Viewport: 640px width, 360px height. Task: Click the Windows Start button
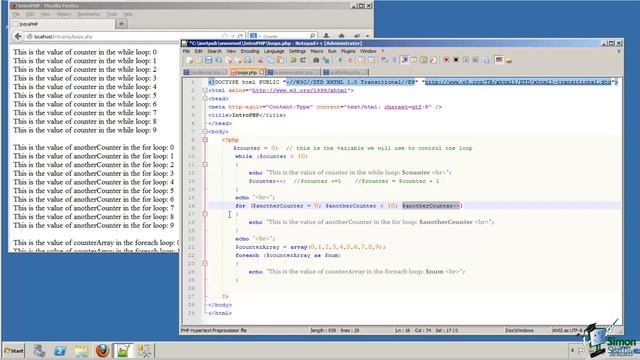pyautogui.click(x=14, y=351)
